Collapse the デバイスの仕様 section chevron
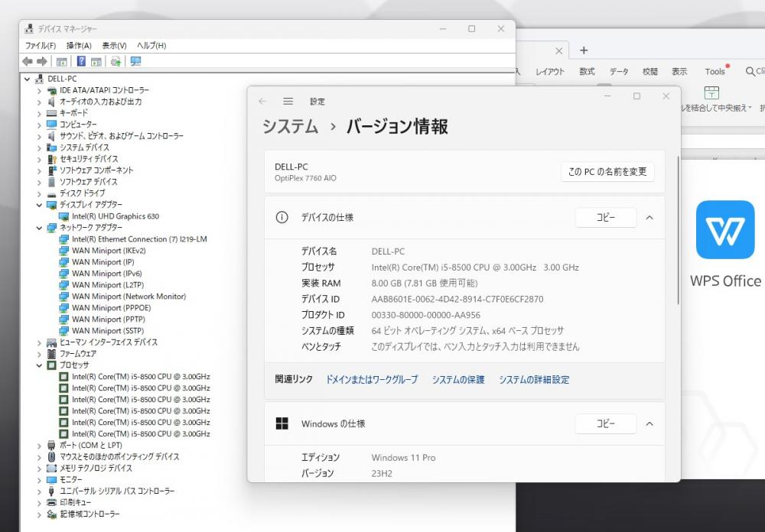 [649, 218]
